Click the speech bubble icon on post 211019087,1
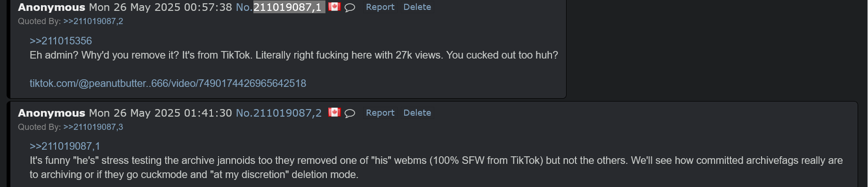 pyautogui.click(x=349, y=8)
